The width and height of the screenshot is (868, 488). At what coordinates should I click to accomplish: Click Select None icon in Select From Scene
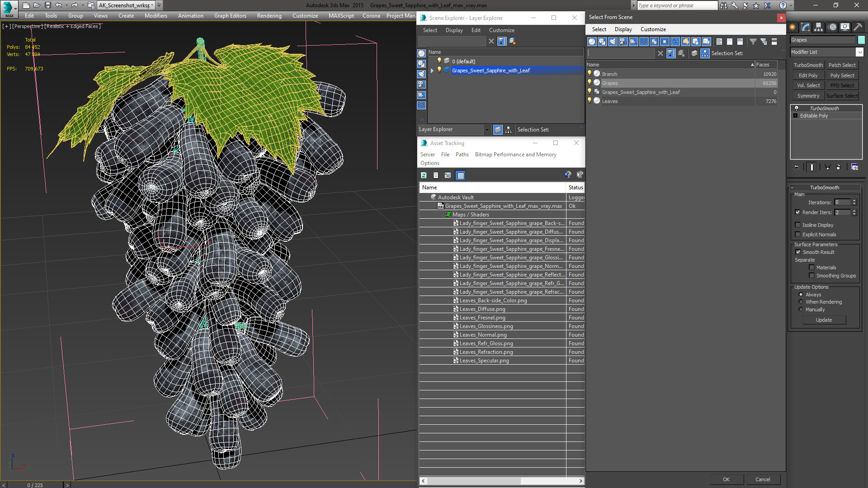(x=730, y=42)
